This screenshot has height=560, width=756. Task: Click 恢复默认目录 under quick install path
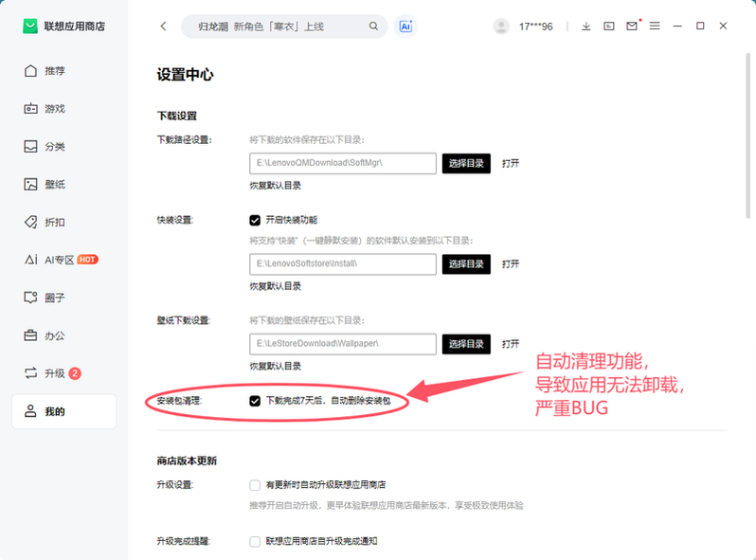276,286
